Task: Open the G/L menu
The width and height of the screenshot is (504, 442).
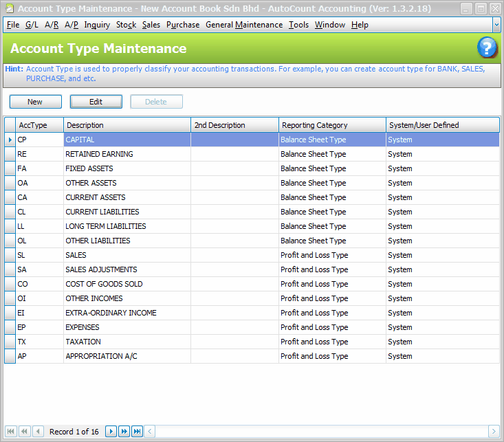Action: (32, 25)
